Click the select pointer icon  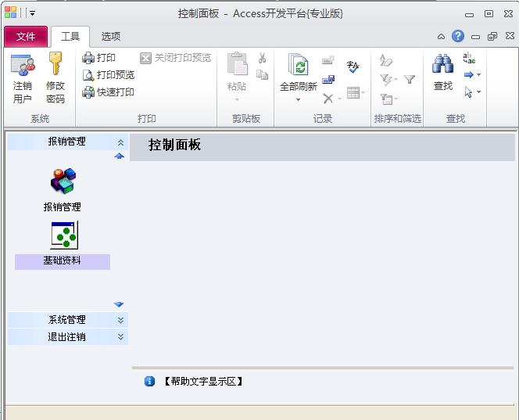pos(468,92)
